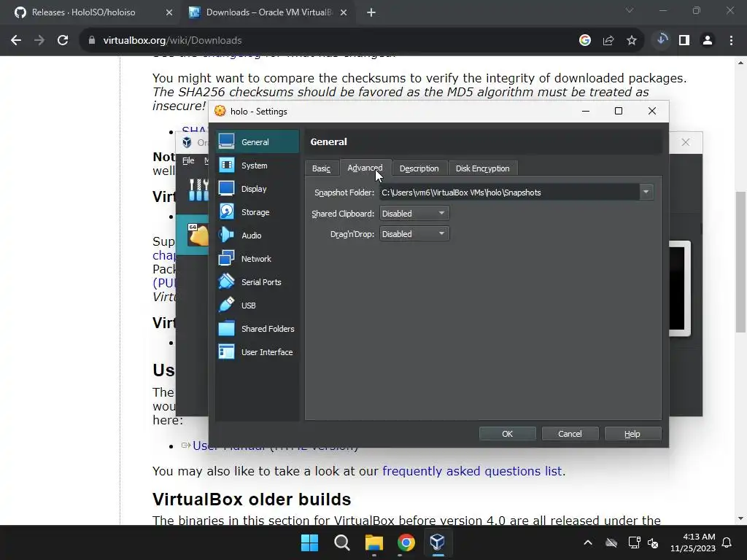Screen dimensions: 747x560
Task: Click the taskbar clock showing 4:13 AM
Action: 693,542
